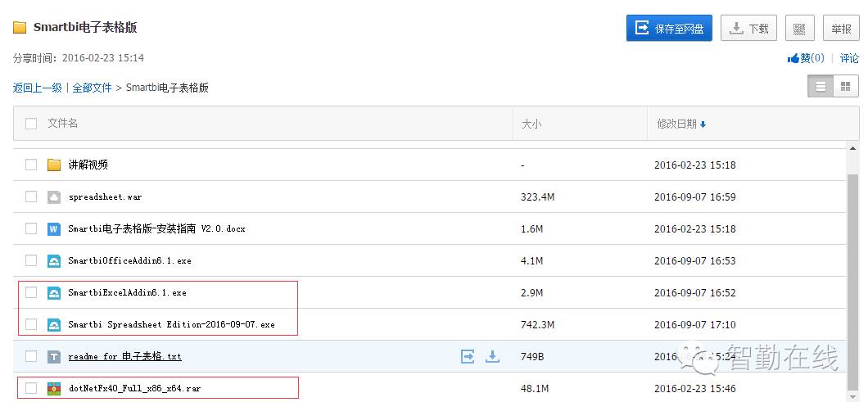Open the QR code button

click(799, 28)
